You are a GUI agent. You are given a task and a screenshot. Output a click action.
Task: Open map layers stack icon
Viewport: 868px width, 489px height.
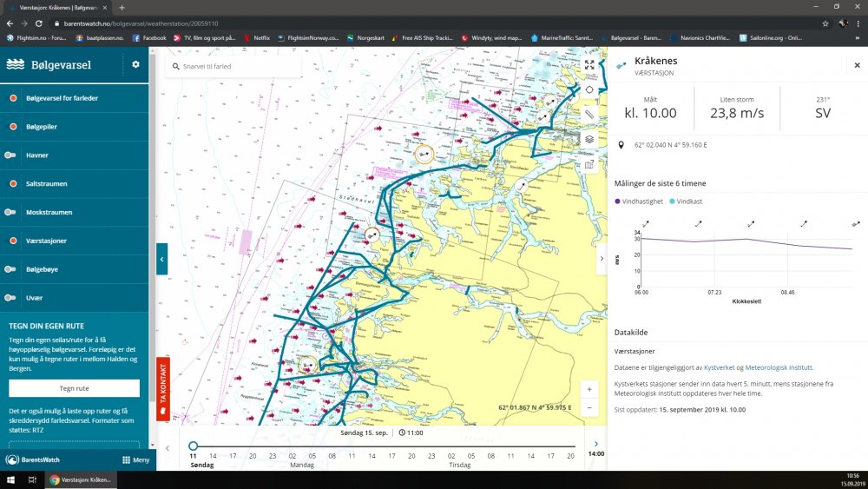pos(589,139)
